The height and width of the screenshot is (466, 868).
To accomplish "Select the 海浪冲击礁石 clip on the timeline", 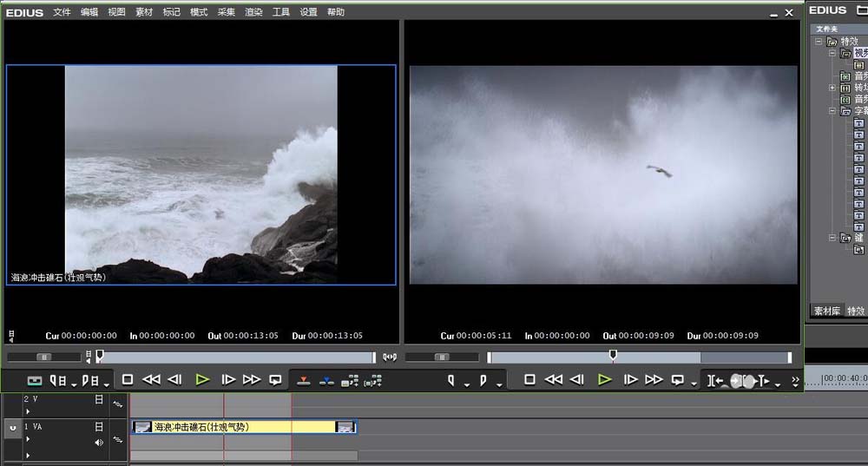I will point(244,427).
